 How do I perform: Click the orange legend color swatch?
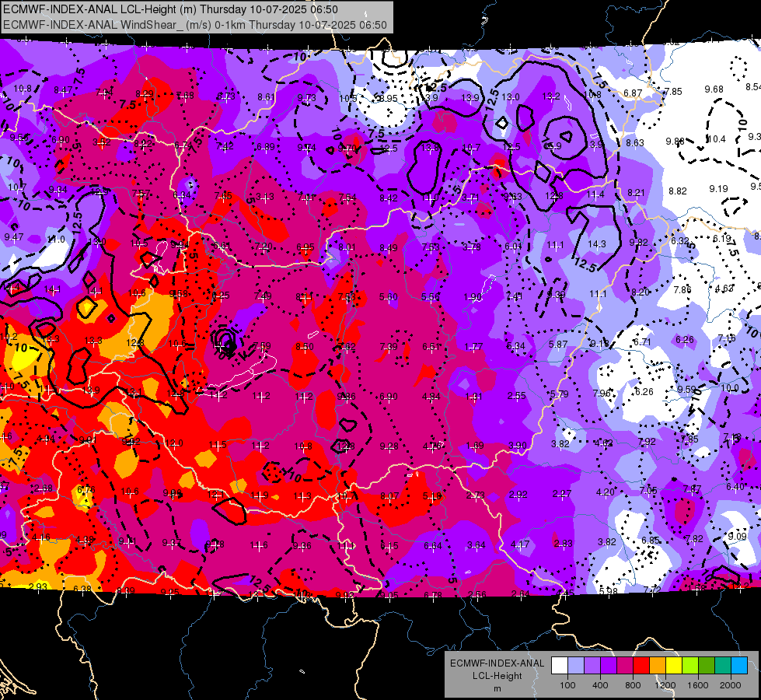(658, 666)
